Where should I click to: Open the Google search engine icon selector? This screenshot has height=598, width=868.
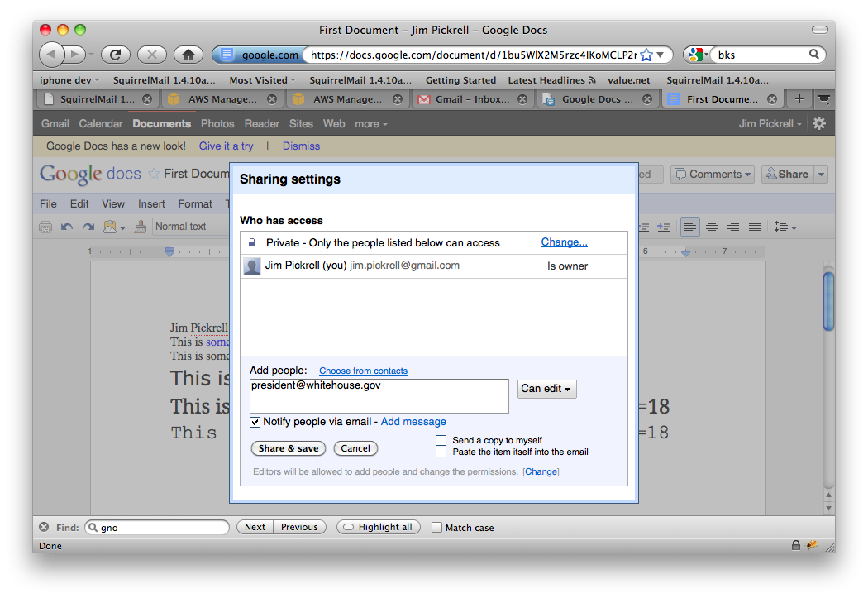point(699,55)
